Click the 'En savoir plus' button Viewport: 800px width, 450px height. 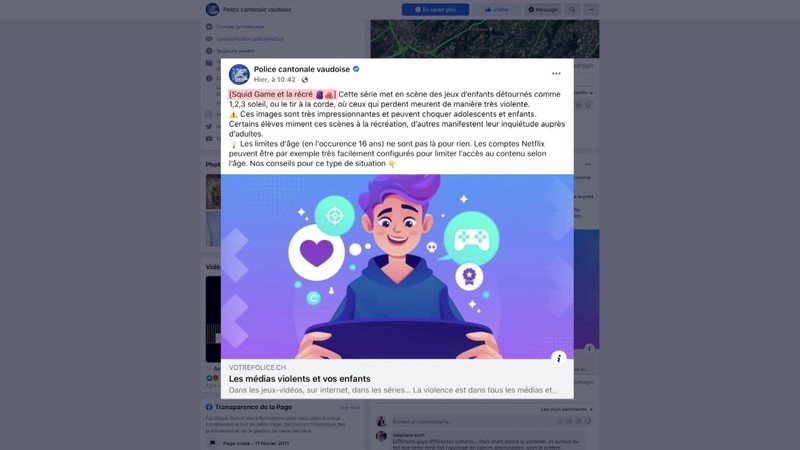435,10
